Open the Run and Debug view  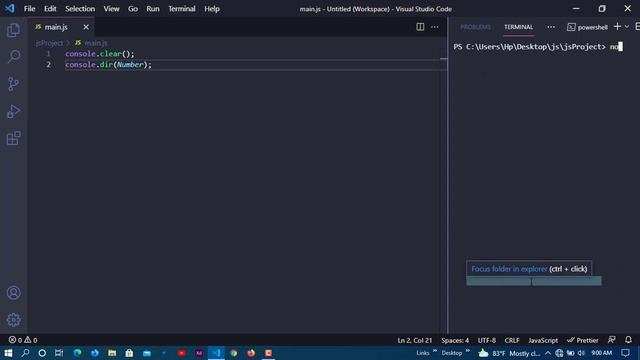pyautogui.click(x=13, y=111)
